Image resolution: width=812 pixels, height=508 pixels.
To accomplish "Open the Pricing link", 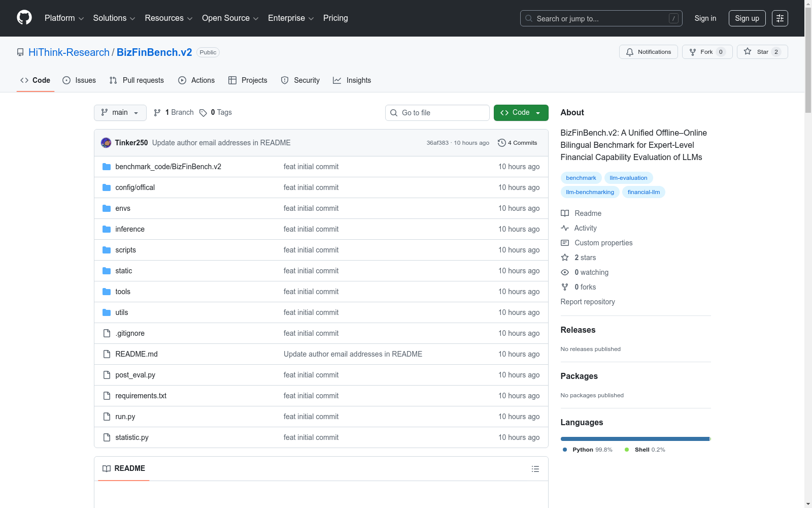I will (335, 18).
